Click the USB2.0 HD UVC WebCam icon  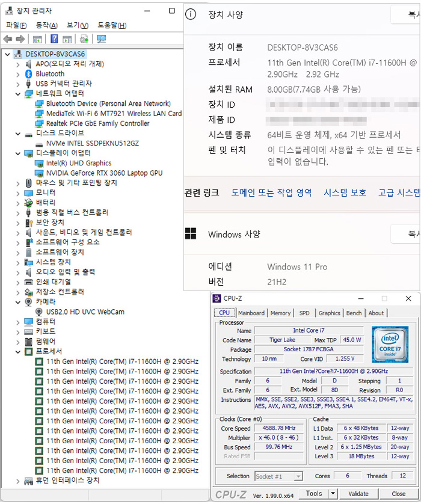click(x=39, y=312)
